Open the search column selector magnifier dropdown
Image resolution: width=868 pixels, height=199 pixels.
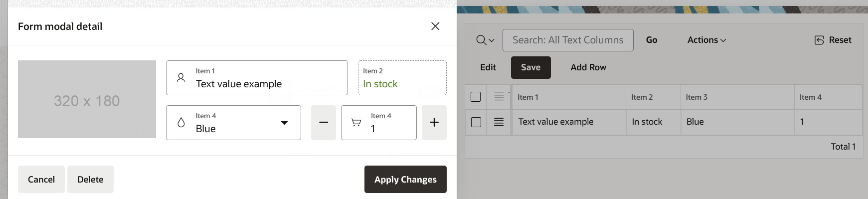[485, 40]
